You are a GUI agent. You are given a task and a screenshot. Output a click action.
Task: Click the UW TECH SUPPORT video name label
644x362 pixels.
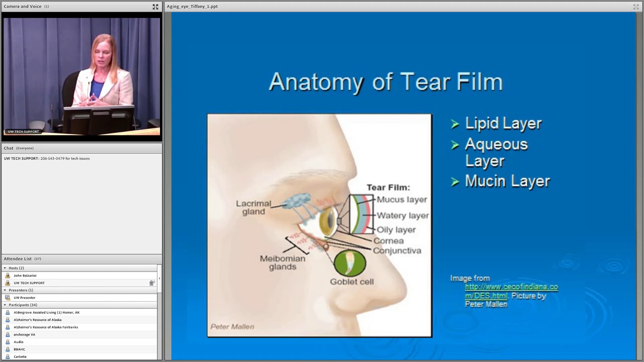[23, 132]
